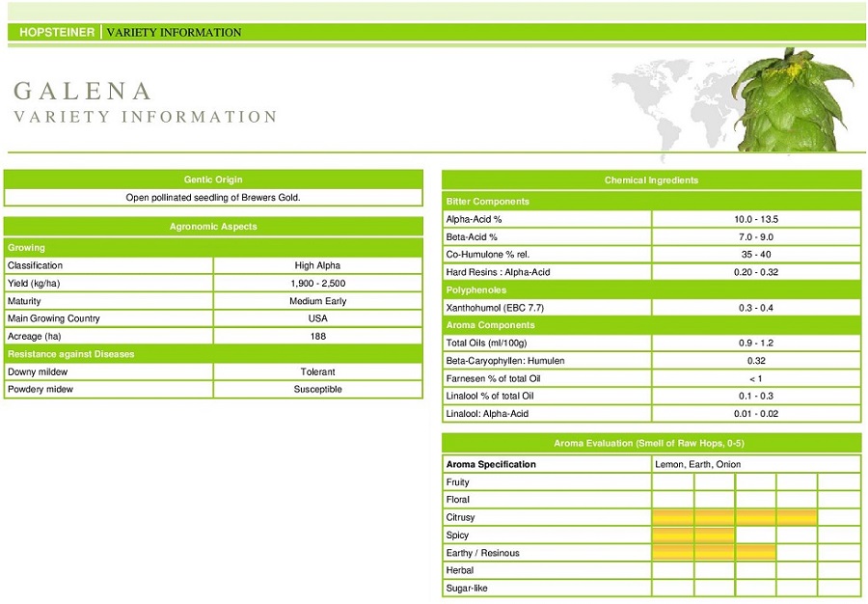This screenshot has width=868, height=604.
Task: Click the Co-Humulone % rel. label
Action: pos(488,255)
